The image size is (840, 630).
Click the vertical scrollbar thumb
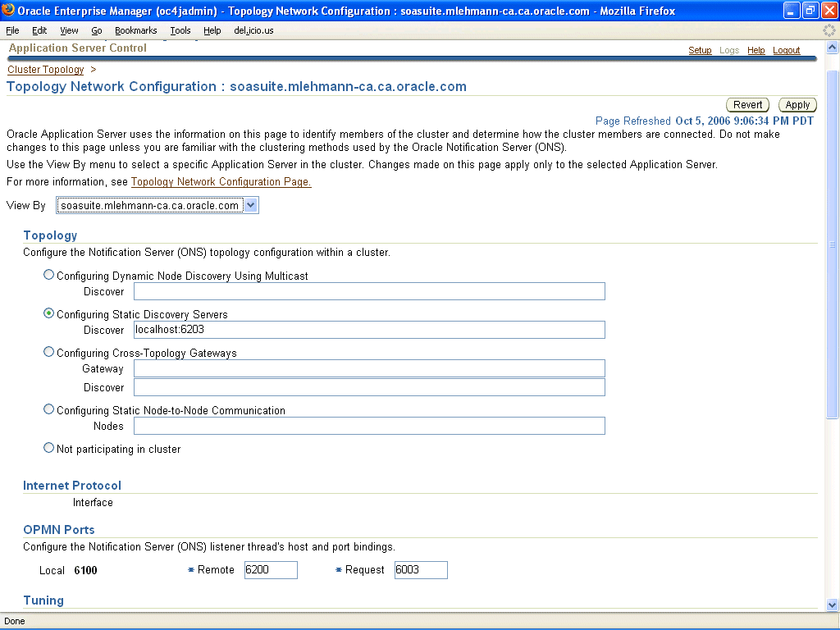[832, 244]
